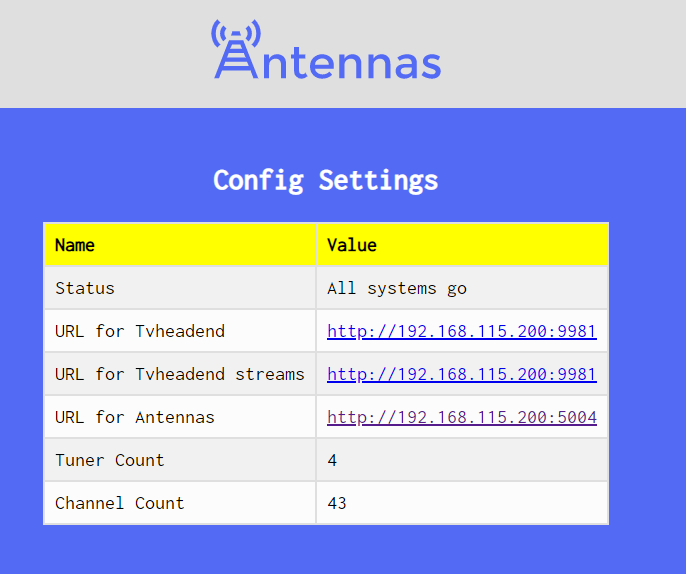The width and height of the screenshot is (686, 574).
Task: Click the gray header banner background
Action: point(547,53)
